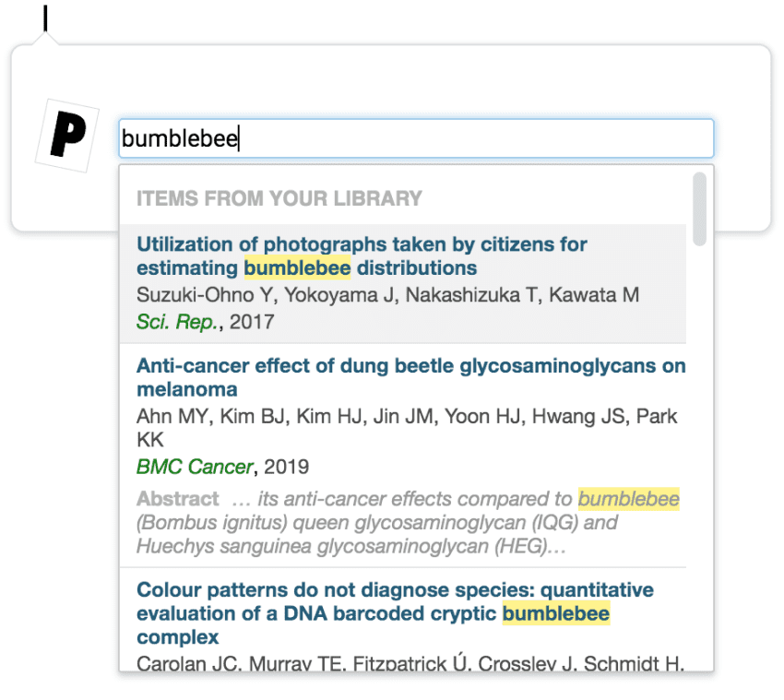Screen dimensions: 784x700
Task: Click the Abstract label in the second result
Action: pyautogui.click(x=177, y=499)
